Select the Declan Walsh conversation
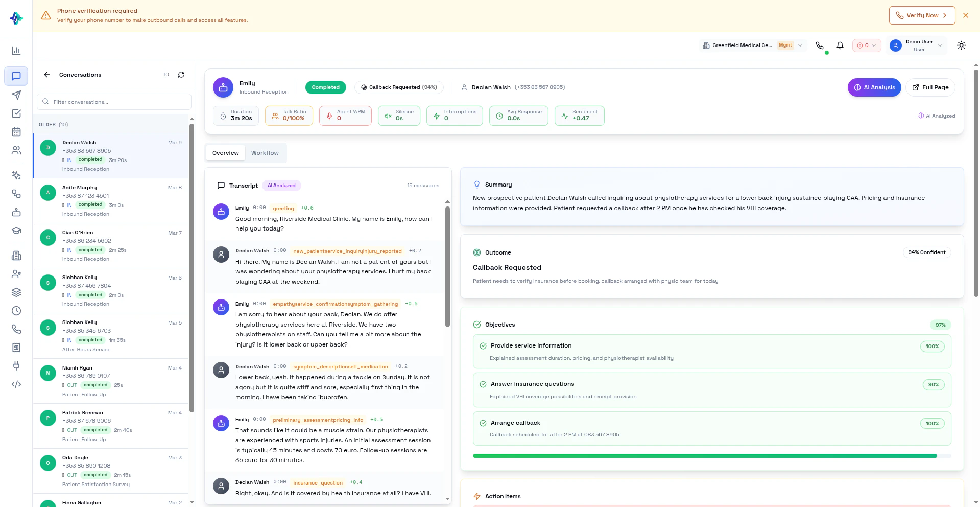 click(x=110, y=155)
